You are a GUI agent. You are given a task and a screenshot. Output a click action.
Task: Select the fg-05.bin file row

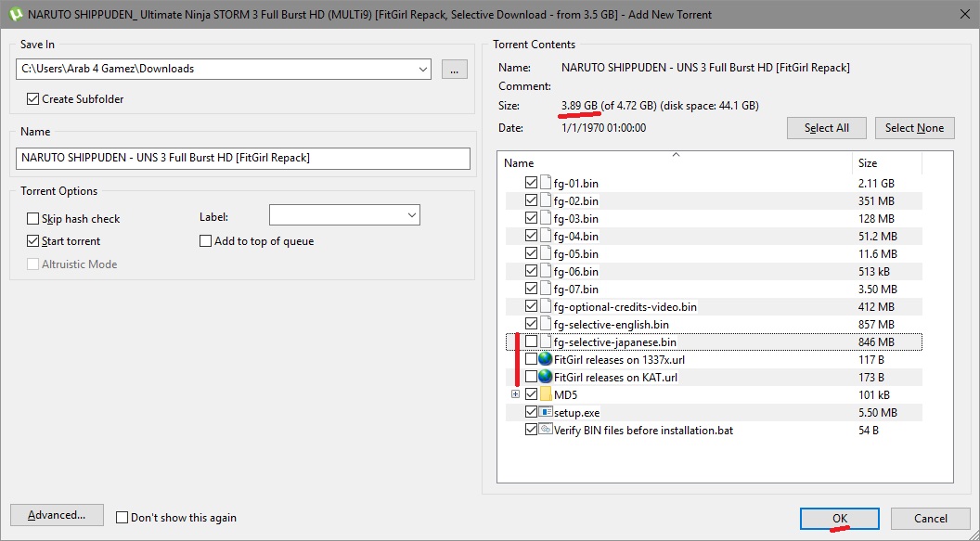(x=713, y=253)
